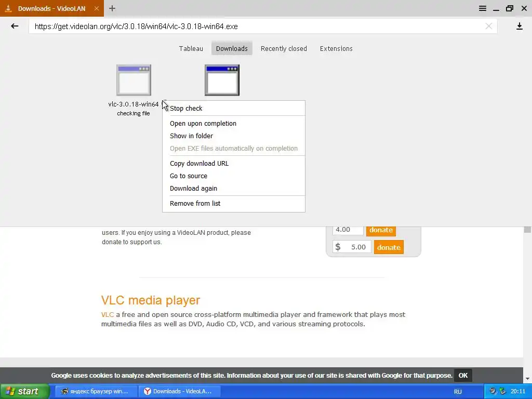Open the Recently closed tab
Viewport: 532px width, 399px height.
coord(284,48)
